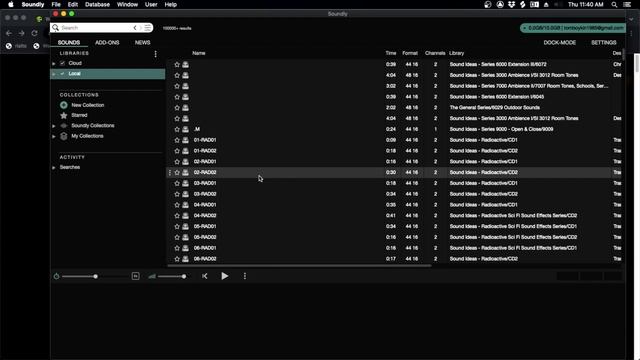Star the 04-RAD02 sound
This screenshot has width=640, height=360.
pyautogui.click(x=177, y=216)
